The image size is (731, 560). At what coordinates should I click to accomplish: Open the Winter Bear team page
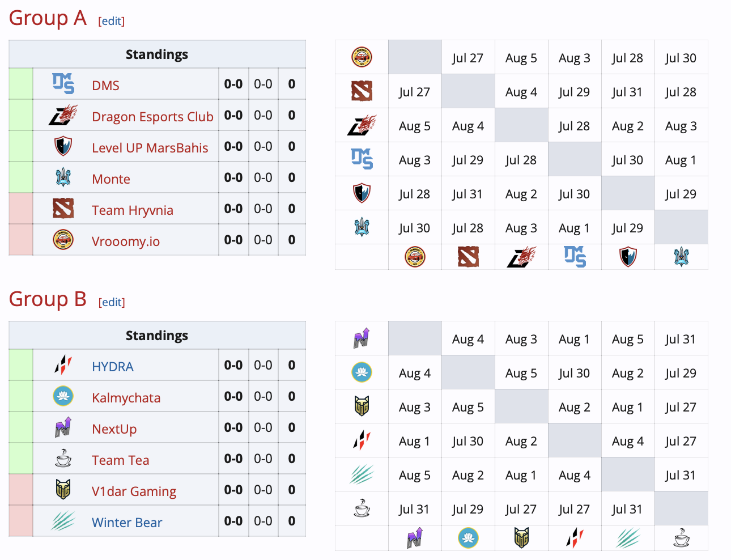point(126,521)
